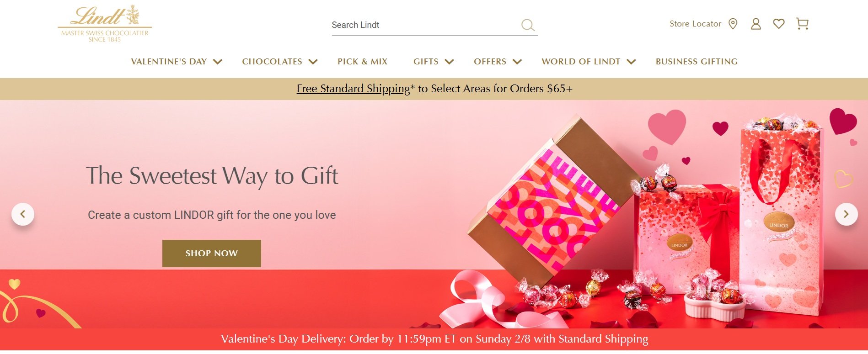Screen dimensions: 868x354
Task: Open the Free Standard Shipping link
Action: (353, 89)
